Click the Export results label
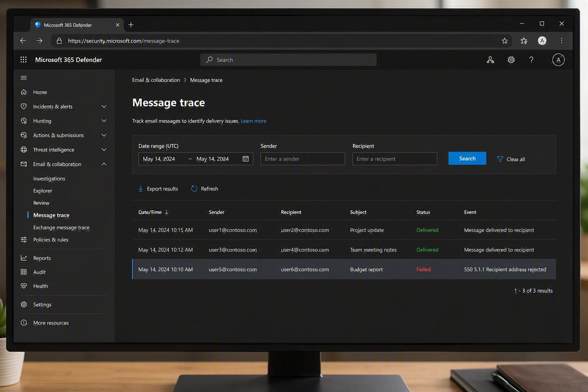 [x=162, y=189]
